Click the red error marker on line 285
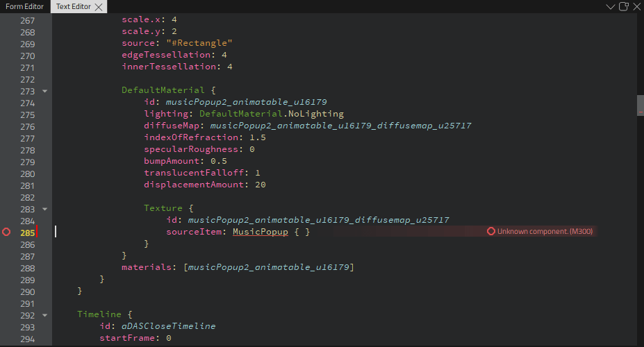This screenshot has width=644, height=347. (x=6, y=232)
